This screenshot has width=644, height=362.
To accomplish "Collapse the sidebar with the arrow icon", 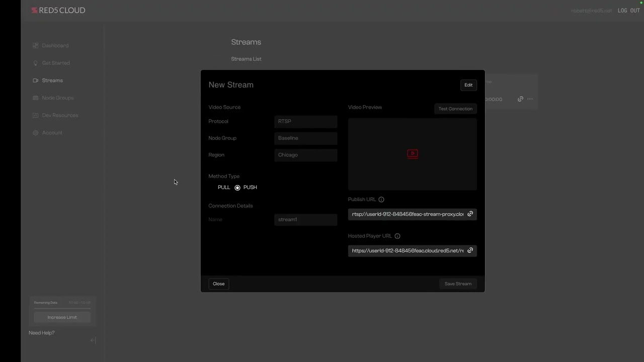I will pyautogui.click(x=93, y=340).
